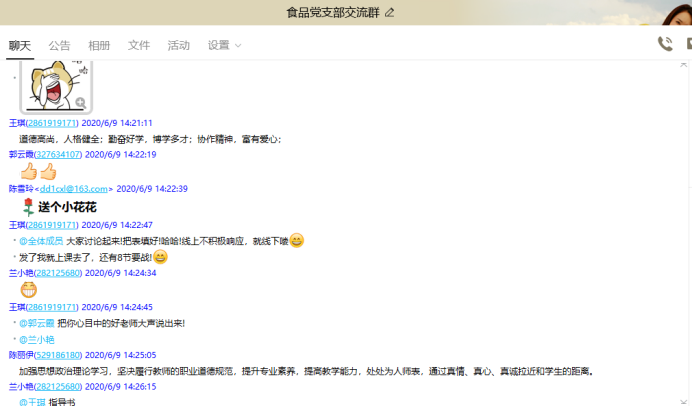
Task: Click the edit group name pencil icon
Action: (390, 12)
